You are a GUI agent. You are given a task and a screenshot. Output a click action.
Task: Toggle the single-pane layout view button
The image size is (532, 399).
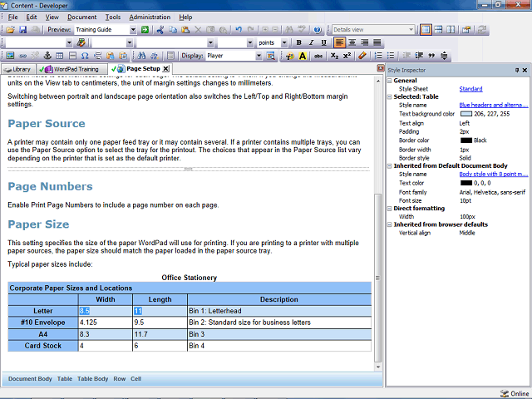426,30
